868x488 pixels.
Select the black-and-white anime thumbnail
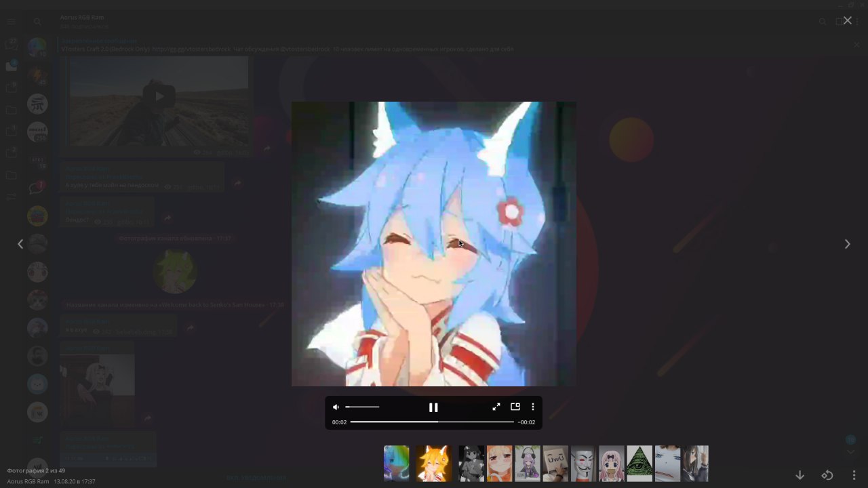click(471, 464)
